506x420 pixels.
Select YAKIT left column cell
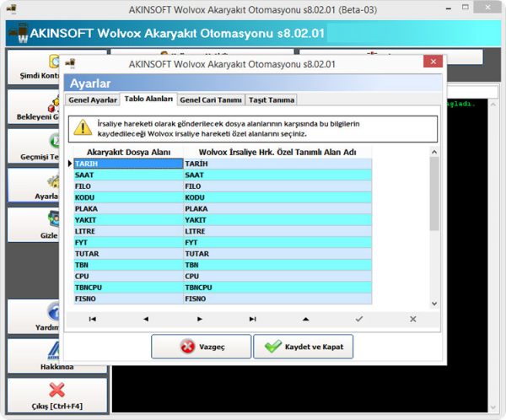[x=128, y=220]
